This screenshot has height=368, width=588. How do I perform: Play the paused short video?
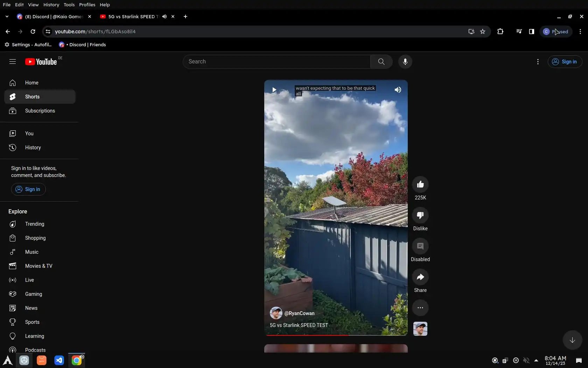274,90
